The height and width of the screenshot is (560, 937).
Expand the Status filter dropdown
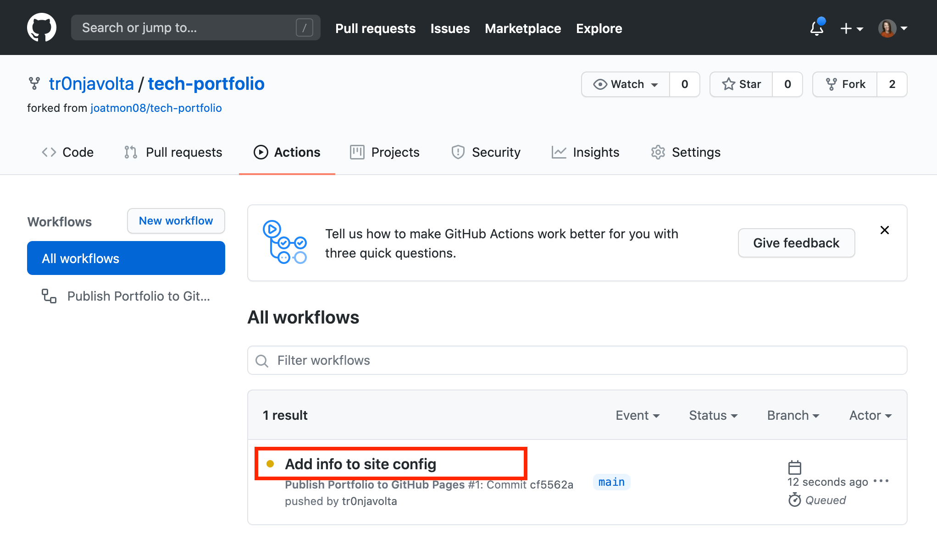pyautogui.click(x=713, y=415)
